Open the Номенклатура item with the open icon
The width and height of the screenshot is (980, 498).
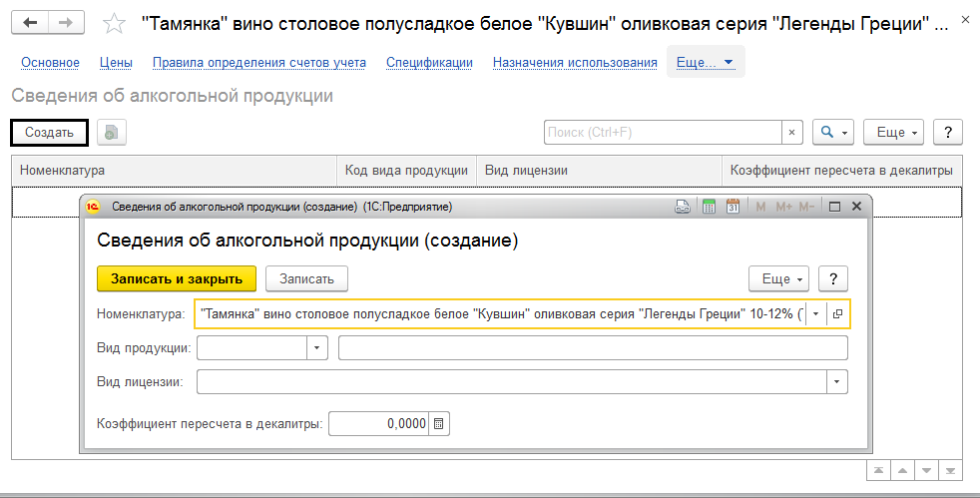[x=838, y=313]
